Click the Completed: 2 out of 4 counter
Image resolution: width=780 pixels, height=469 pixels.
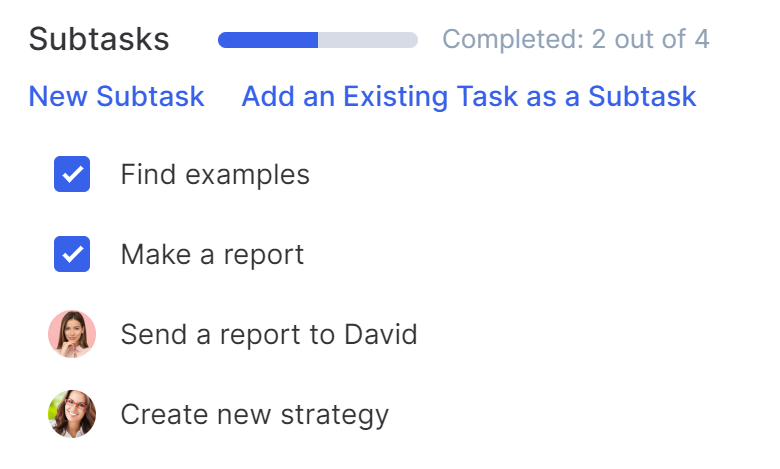(x=576, y=39)
